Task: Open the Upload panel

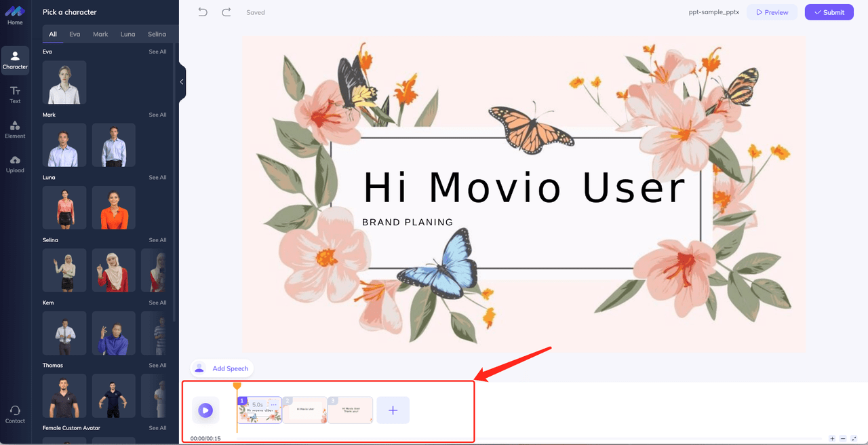Action: click(15, 164)
